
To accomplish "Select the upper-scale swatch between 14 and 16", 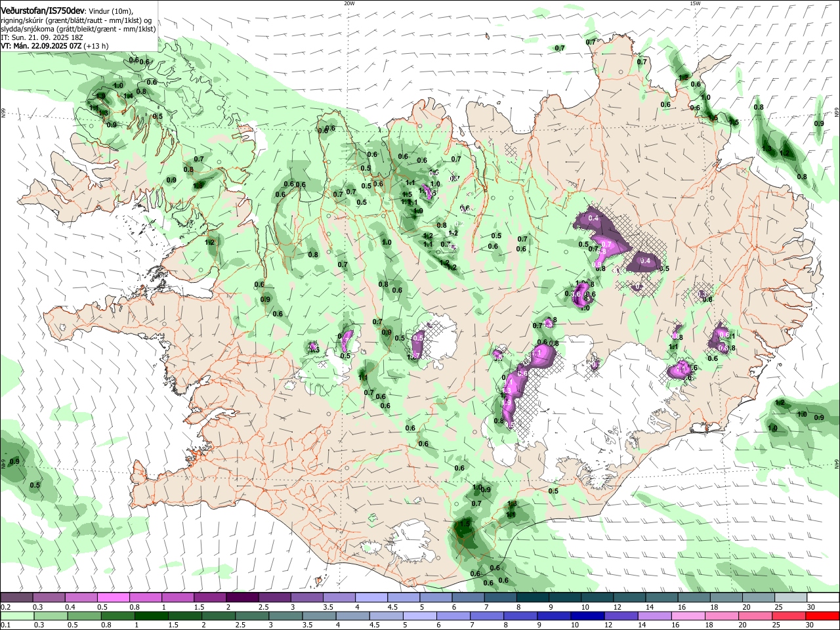I will click(x=661, y=598).
